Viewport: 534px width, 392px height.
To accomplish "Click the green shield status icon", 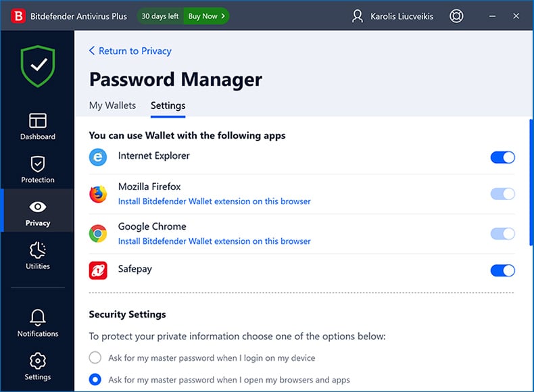I will click(38, 66).
